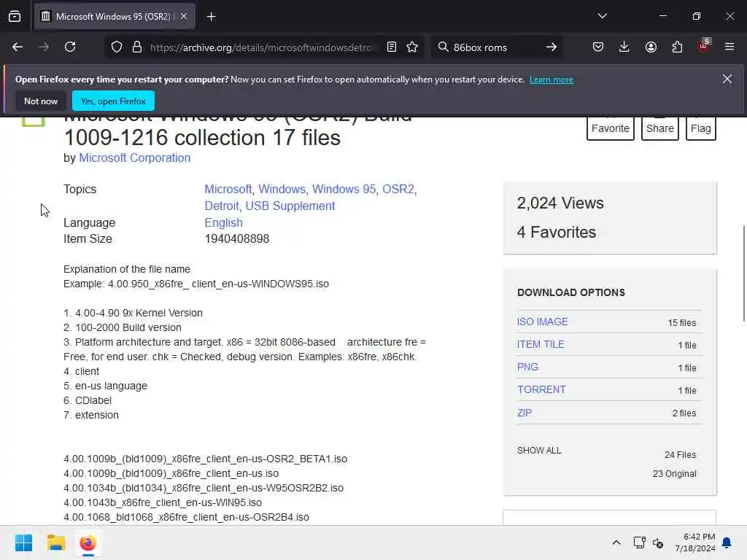Open tracking protection shield icon
The image size is (747, 560).
click(117, 47)
